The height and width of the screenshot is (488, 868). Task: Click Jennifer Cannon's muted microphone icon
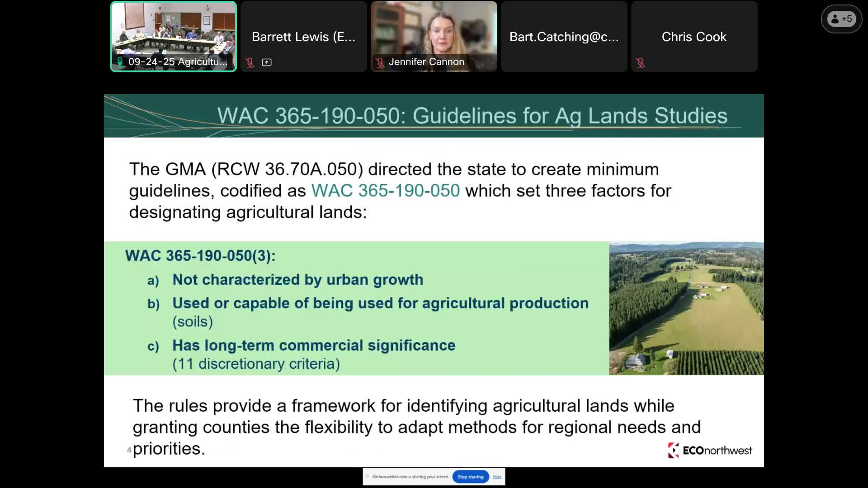point(380,62)
